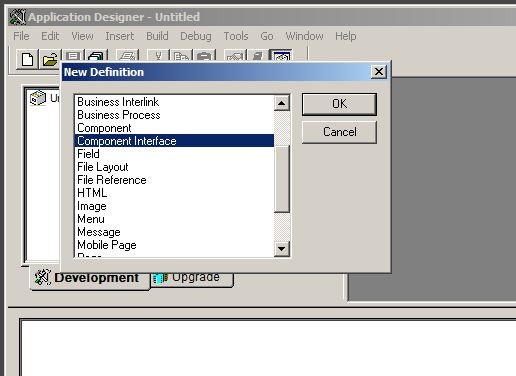
Task: Click the project cube icon in the tree
Action: tap(38, 98)
